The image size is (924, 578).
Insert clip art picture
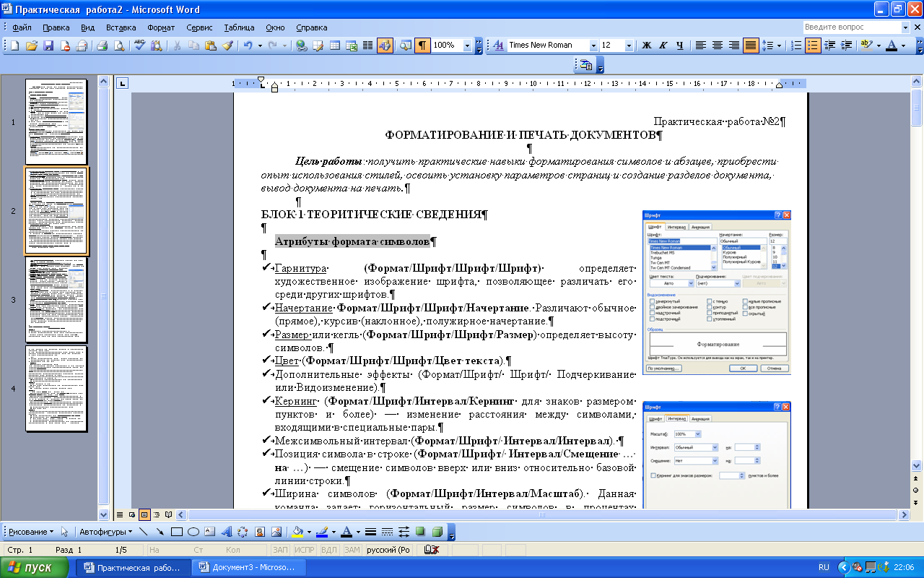pyautogui.click(x=260, y=532)
